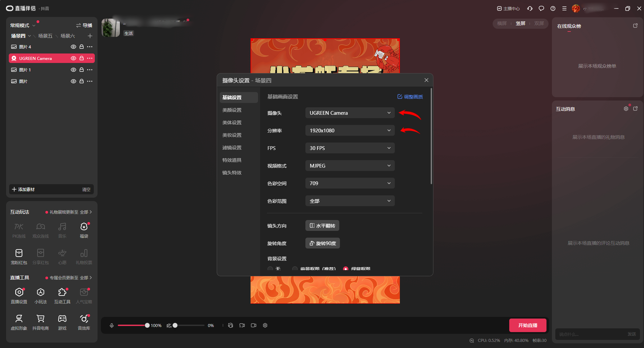The height and width of the screenshot is (348, 644).
Task: Select the 无 background radio option
Action: coord(270,269)
